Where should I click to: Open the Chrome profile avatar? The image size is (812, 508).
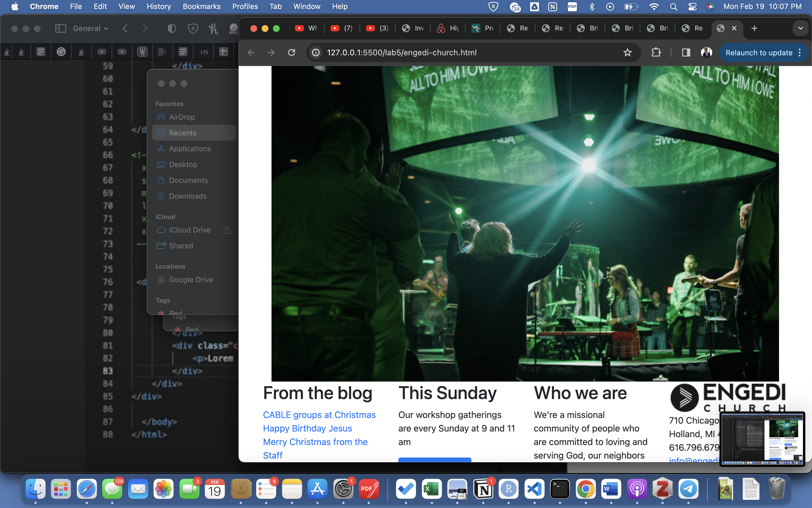pos(706,52)
